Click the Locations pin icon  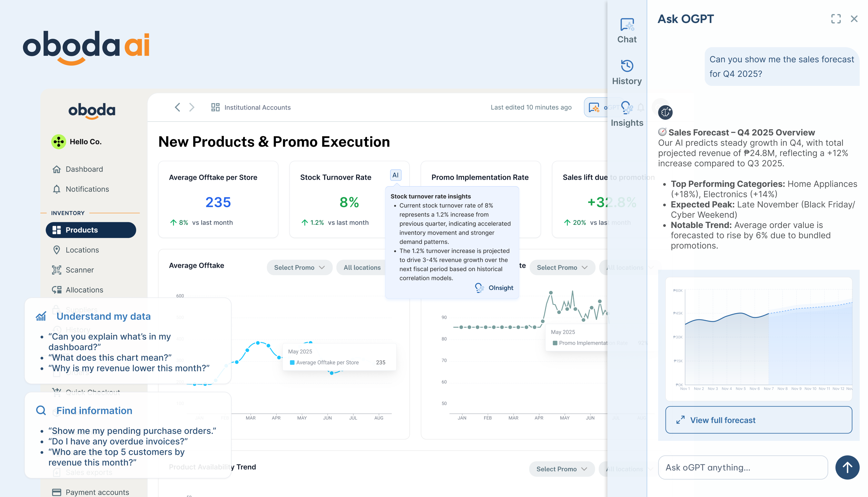pos(57,250)
